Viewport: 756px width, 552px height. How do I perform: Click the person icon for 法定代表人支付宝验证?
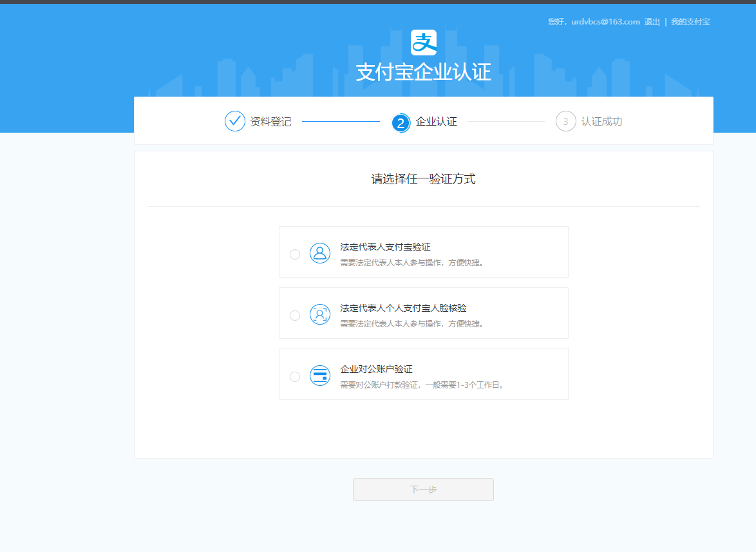pos(319,253)
